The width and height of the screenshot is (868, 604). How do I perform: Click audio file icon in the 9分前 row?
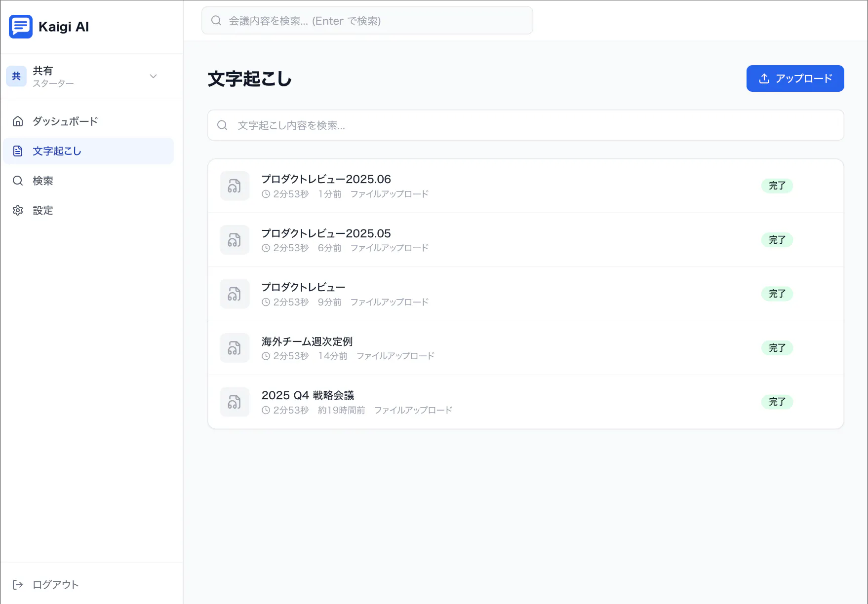click(235, 294)
